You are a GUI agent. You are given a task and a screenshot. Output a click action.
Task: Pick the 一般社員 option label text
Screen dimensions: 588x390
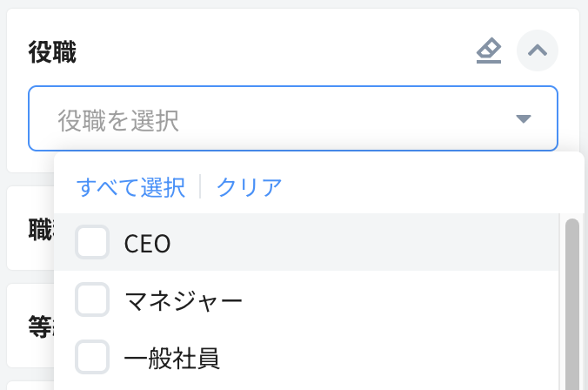point(171,357)
